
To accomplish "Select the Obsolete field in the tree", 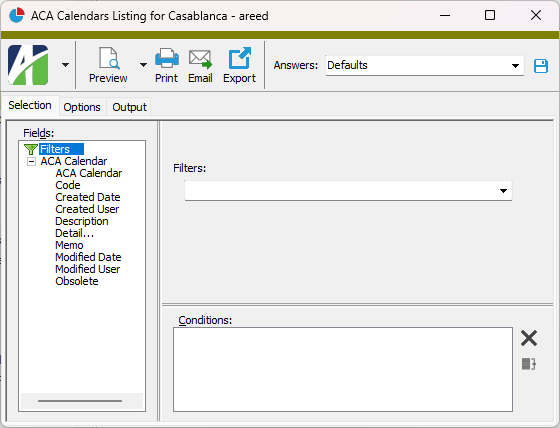I will 77,281.
